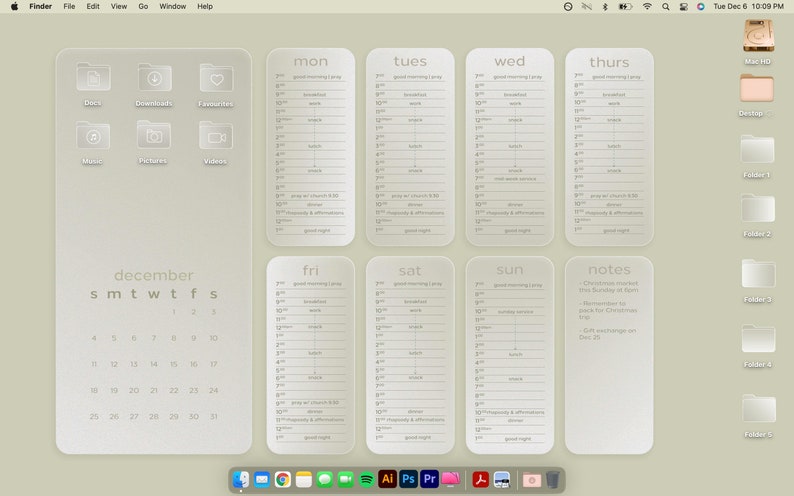Select the Downloads folder icon
Image resolution: width=794 pixels, height=496 pixels.
click(x=154, y=77)
